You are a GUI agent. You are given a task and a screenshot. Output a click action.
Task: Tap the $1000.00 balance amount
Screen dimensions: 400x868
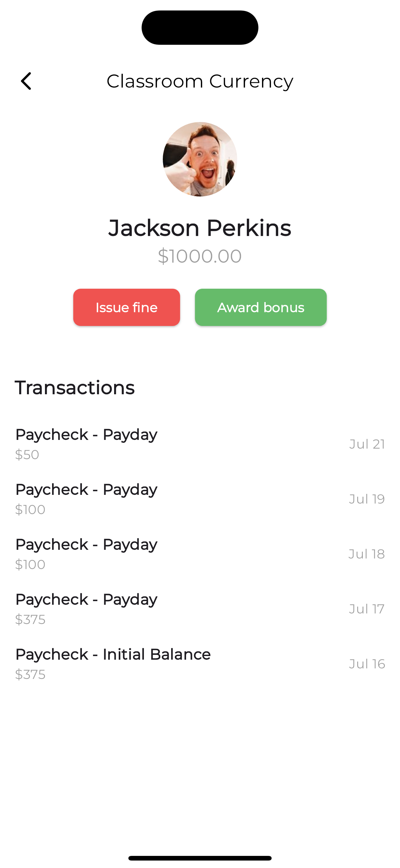200,256
